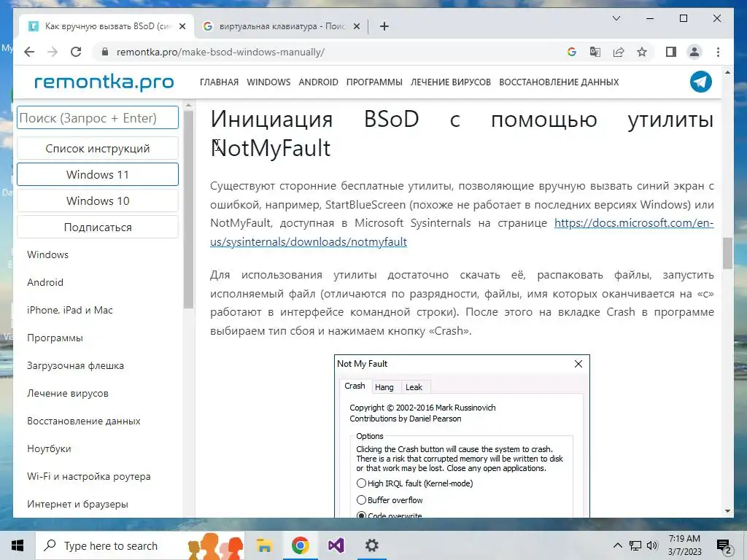Screen dimensions: 747x560
Task: Open Visual Studio from taskbar
Action: tap(336, 545)
